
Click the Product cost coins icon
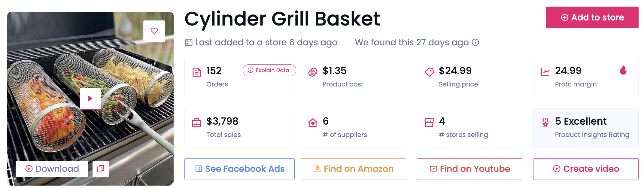click(x=313, y=72)
